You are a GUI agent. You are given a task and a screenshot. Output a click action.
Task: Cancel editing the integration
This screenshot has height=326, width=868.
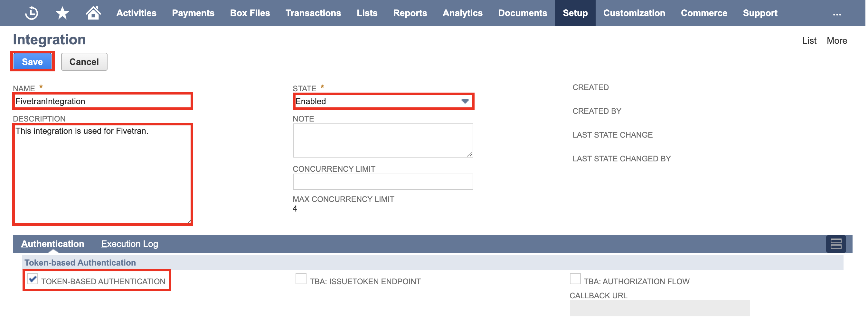[84, 61]
